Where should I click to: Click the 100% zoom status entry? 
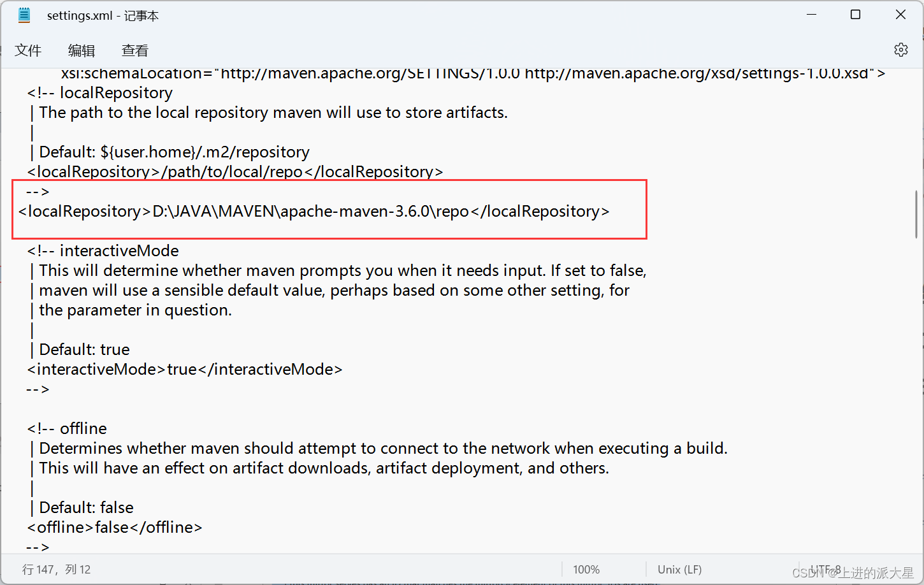(x=586, y=570)
